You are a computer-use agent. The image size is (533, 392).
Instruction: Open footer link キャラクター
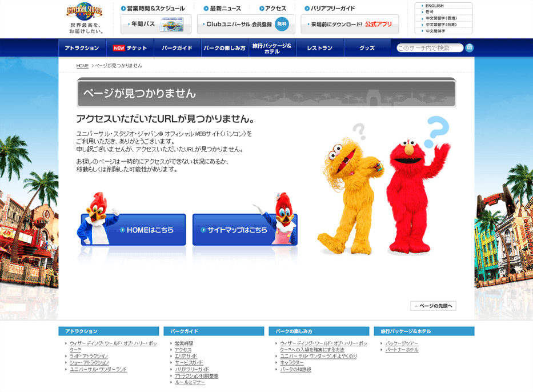point(292,362)
